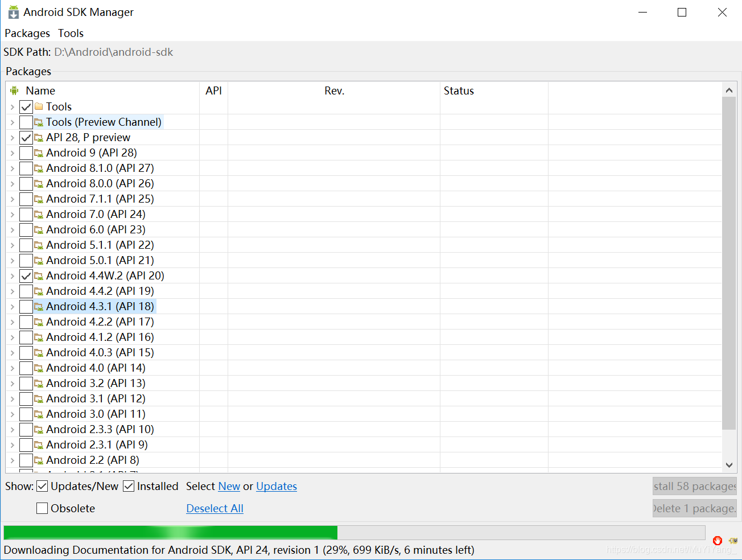Uncheck the API 28, P preview checkbox
This screenshot has height=560, width=742.
(26, 137)
